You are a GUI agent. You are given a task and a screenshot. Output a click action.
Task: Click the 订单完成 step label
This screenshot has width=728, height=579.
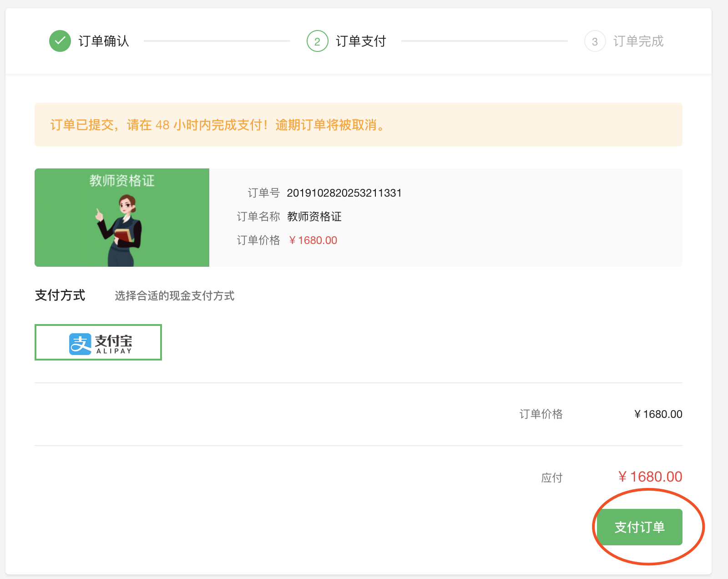point(638,41)
